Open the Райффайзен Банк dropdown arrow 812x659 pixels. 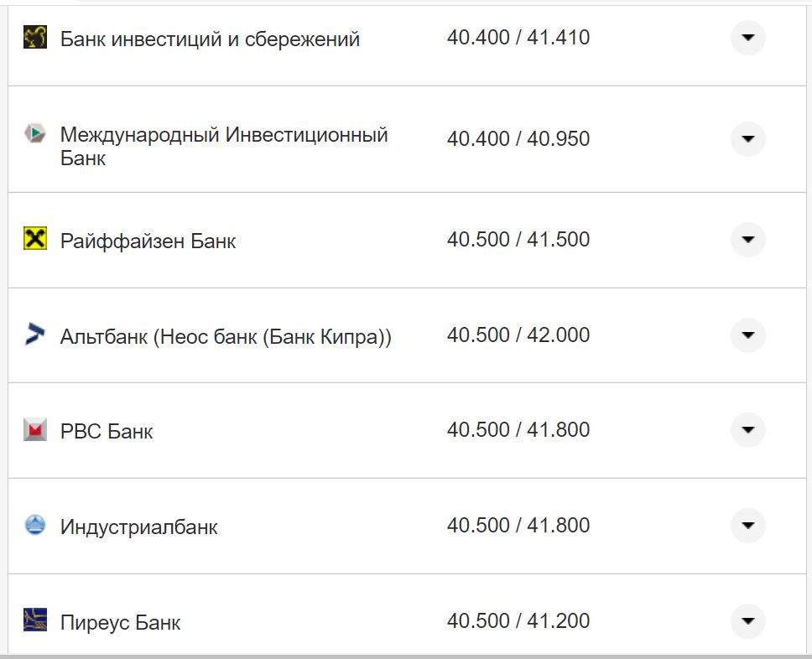pyautogui.click(x=747, y=239)
